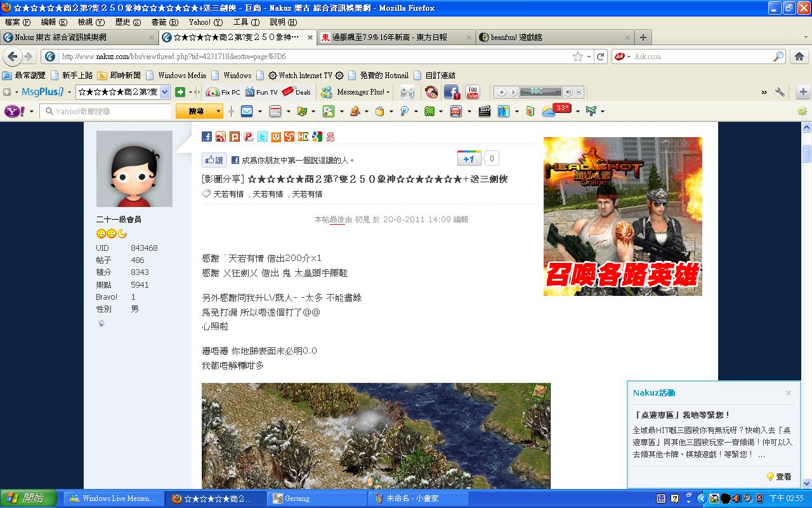Viewport: 812px width, 508px height.
Task: Click the Facebook share icon above the post
Action: (x=207, y=137)
